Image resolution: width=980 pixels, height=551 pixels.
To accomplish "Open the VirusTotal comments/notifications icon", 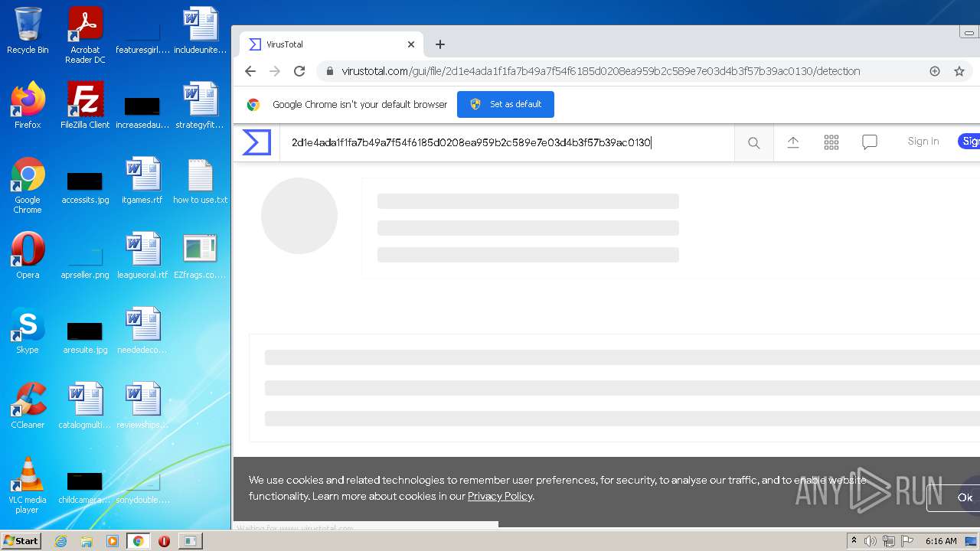I will [870, 142].
